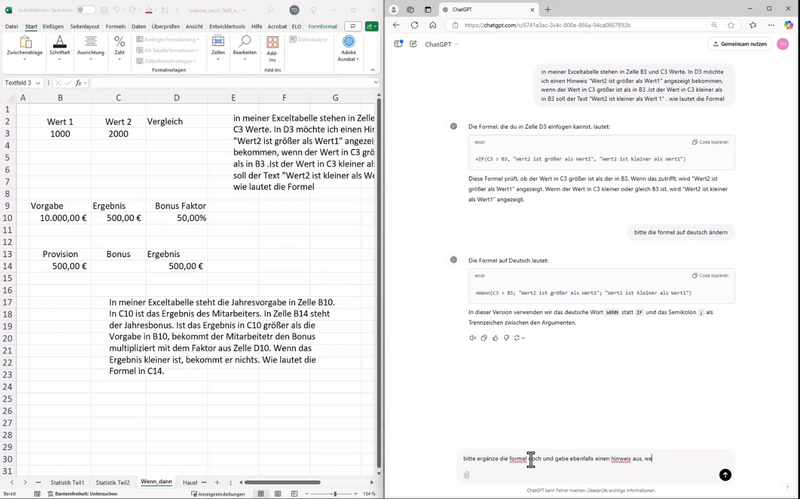
Task: Start a new chat in ChatGPT
Action: tap(412, 44)
